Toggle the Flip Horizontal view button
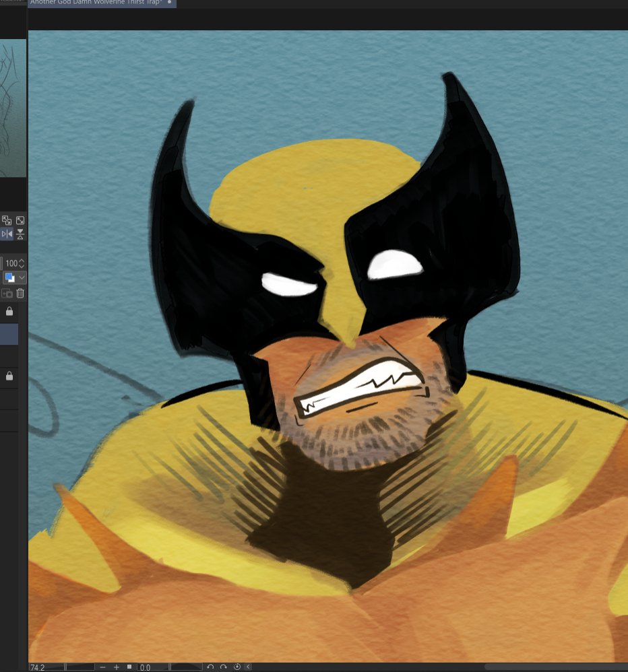Viewport: 628px width, 672px height. (x=7, y=234)
